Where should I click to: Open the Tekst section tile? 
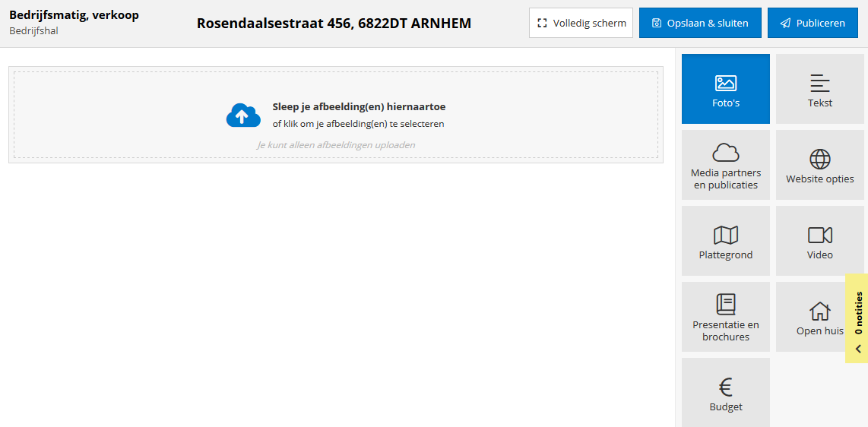click(x=819, y=88)
